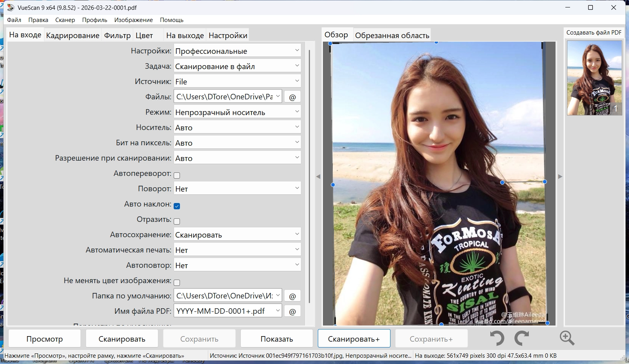This screenshot has width=629, height=364.
Task: Open the Изображение menu
Action: click(133, 20)
